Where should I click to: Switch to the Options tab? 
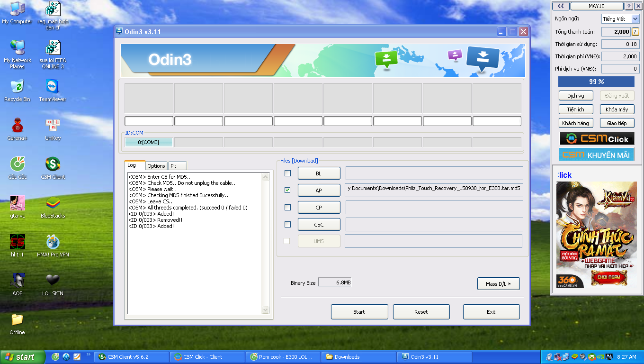coord(156,166)
